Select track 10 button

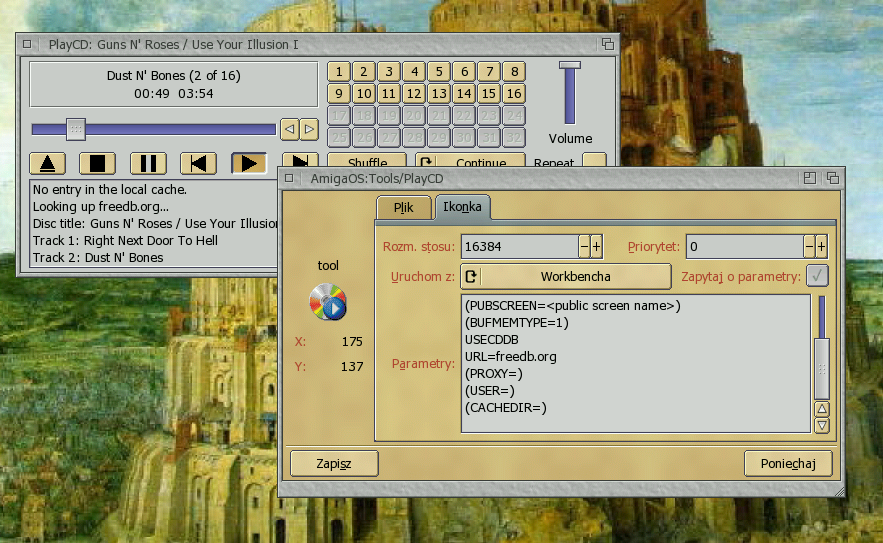pyautogui.click(x=364, y=94)
